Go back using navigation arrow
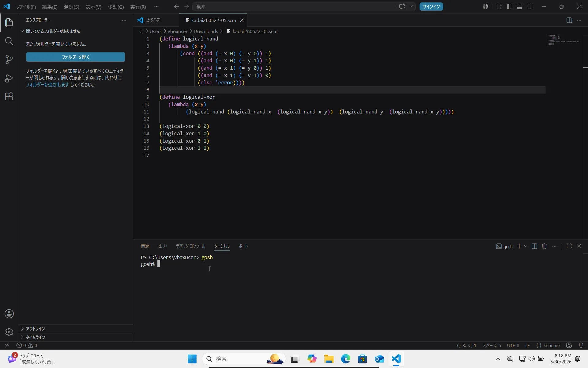The width and height of the screenshot is (588, 368). pyautogui.click(x=176, y=6)
